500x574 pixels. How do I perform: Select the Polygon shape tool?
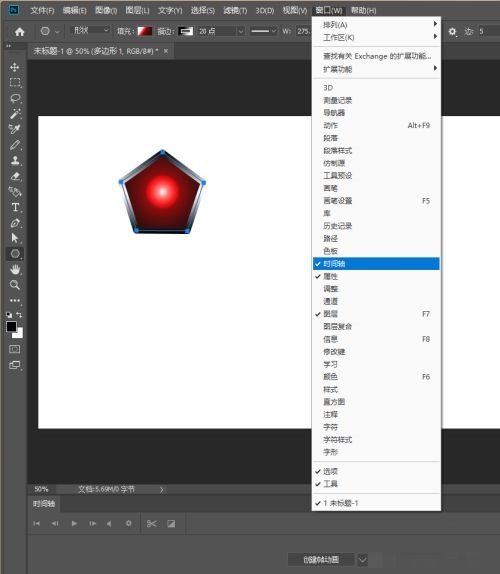(15, 254)
